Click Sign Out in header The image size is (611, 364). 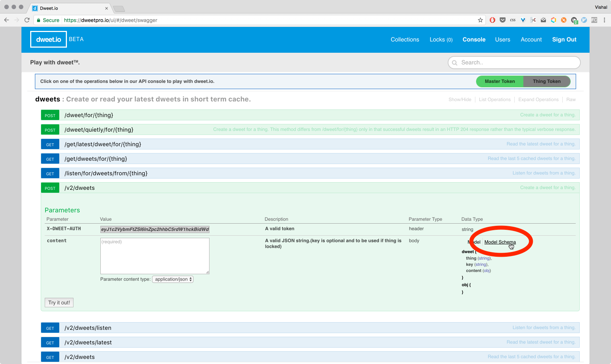click(564, 40)
